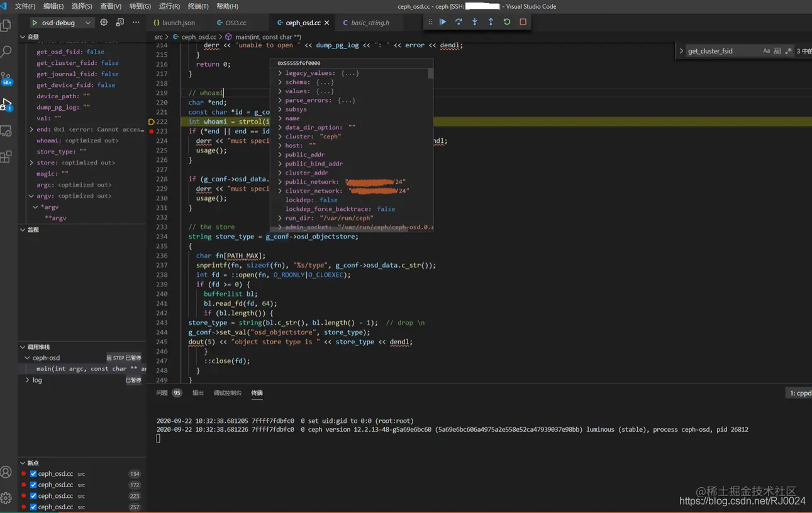Image resolution: width=812 pixels, height=513 pixels.
Task: Expand legacy_values in the hover popup
Action: [280, 74]
